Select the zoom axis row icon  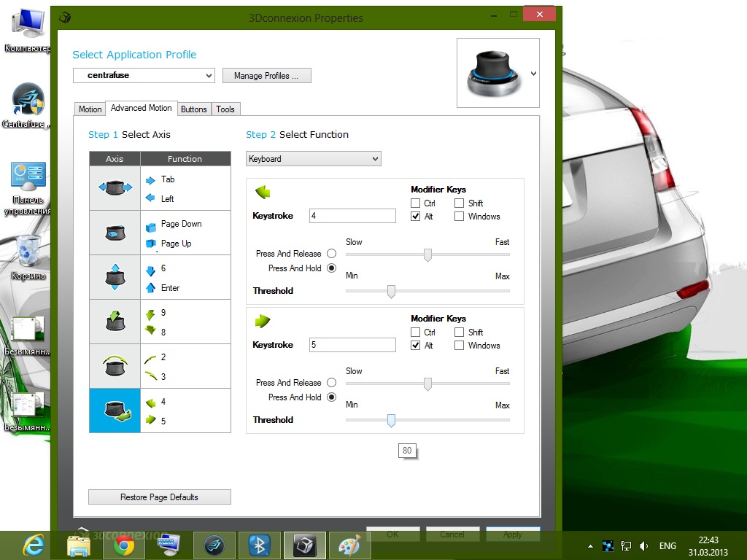[x=115, y=233]
